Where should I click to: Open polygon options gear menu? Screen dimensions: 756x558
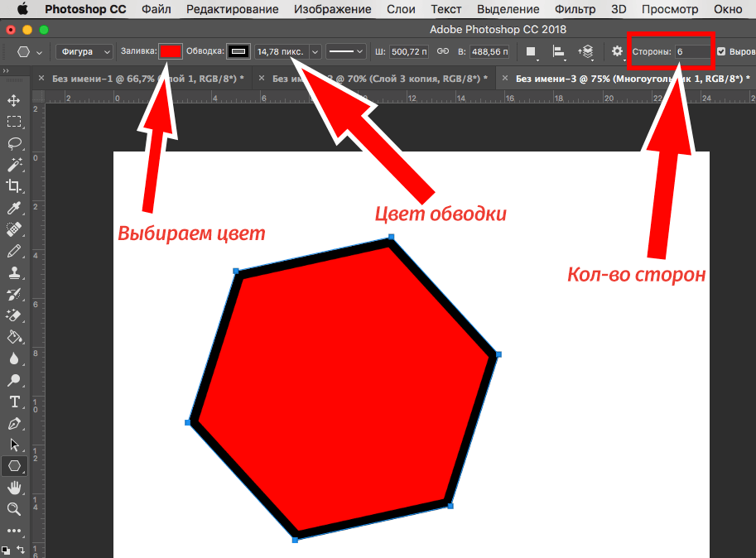tap(617, 51)
